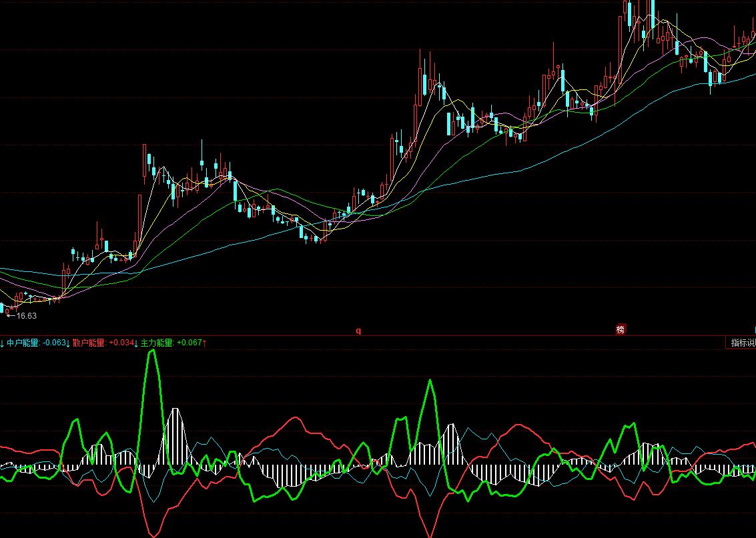756x538 pixels.
Task: Click the red q marker on the axis
Action: click(x=358, y=331)
